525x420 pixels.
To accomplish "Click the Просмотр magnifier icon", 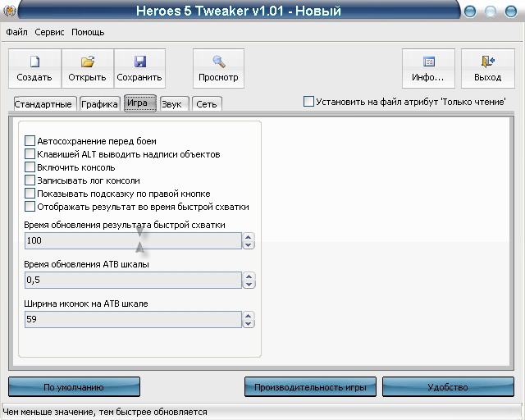I will (x=219, y=62).
